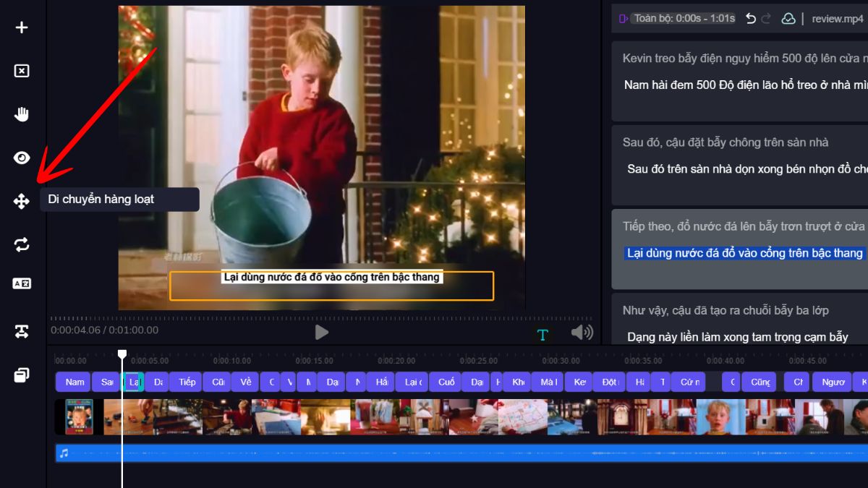Select the 'Cửa n' subtitle clip
The image size is (868, 488).
[x=689, y=382]
